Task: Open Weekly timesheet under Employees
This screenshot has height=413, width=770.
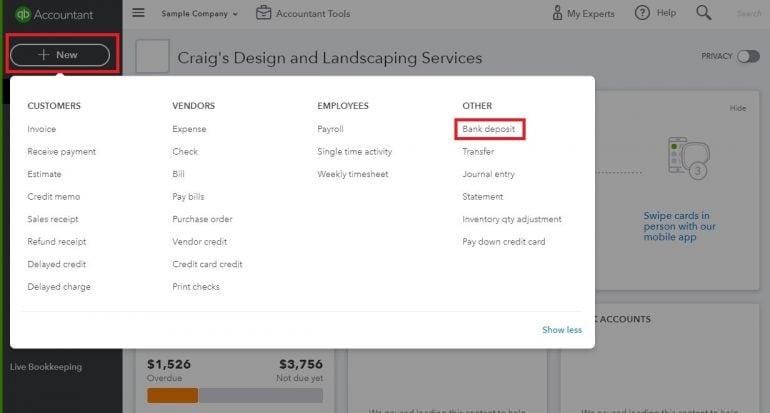Action: coord(352,174)
